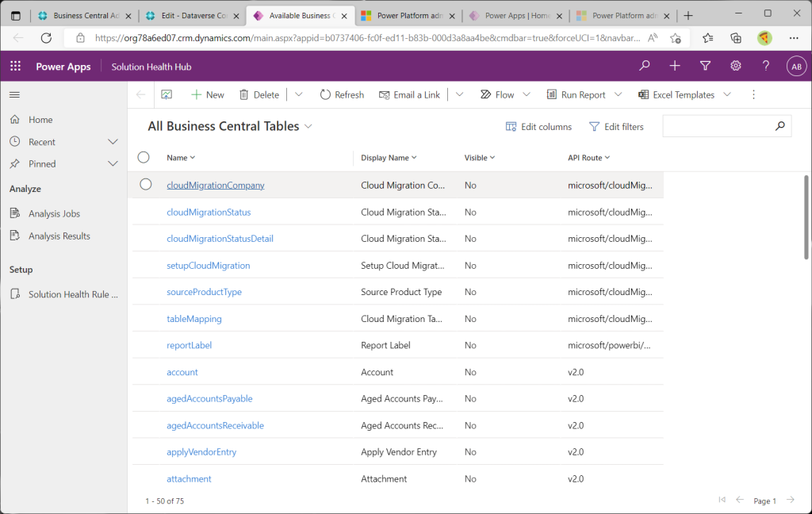Open the cloudMigrationStatus record link
Viewport: 812px width, 514px height.
tap(209, 212)
